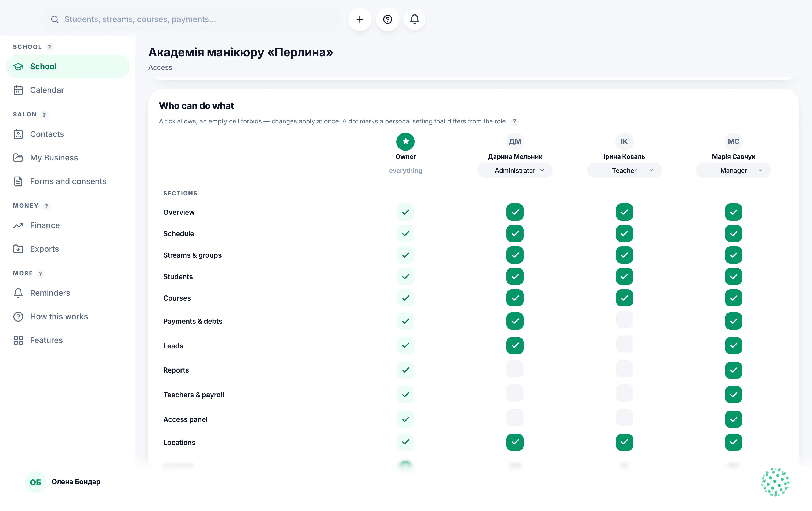Viewport: 812px width, 511px height.
Task: Open Reminders in sidebar
Action: click(x=67, y=293)
